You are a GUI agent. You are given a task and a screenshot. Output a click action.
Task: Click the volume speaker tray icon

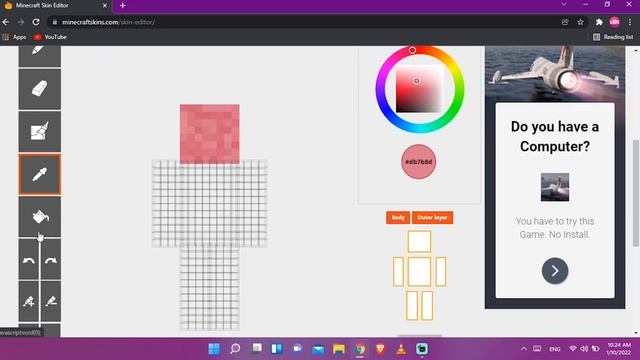pyautogui.click(x=584, y=349)
